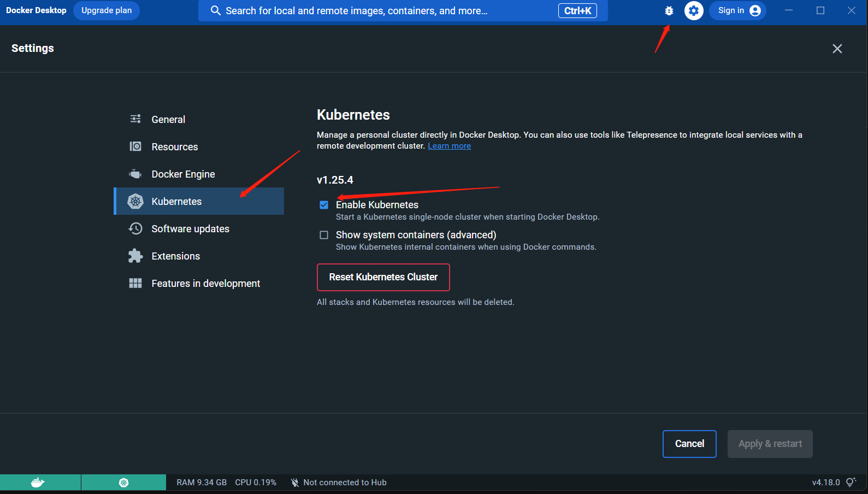
Task: Click the Kubernetes wheel icon in sidebar
Action: click(135, 201)
